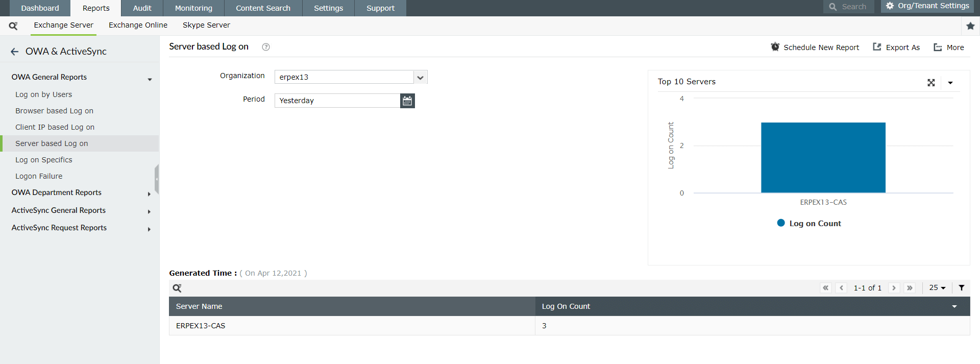
Task: Go to the last results page
Action: click(910, 288)
